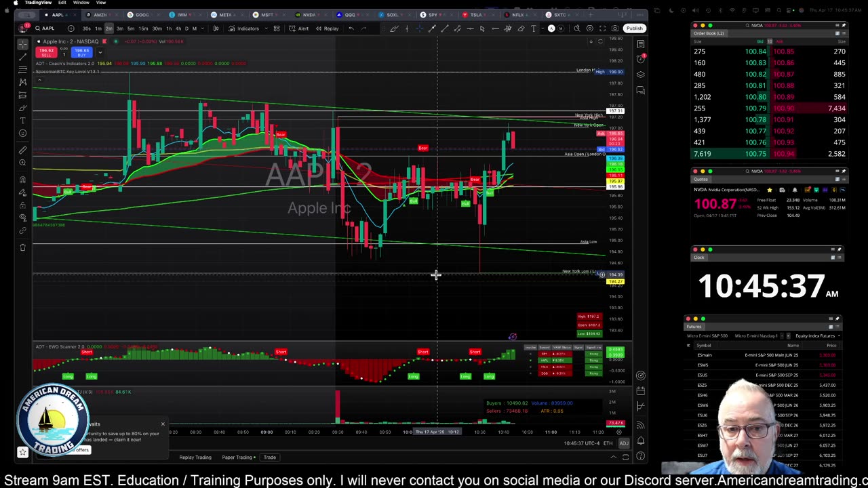Click the Publish button
868x488 pixels.
click(x=634, y=28)
